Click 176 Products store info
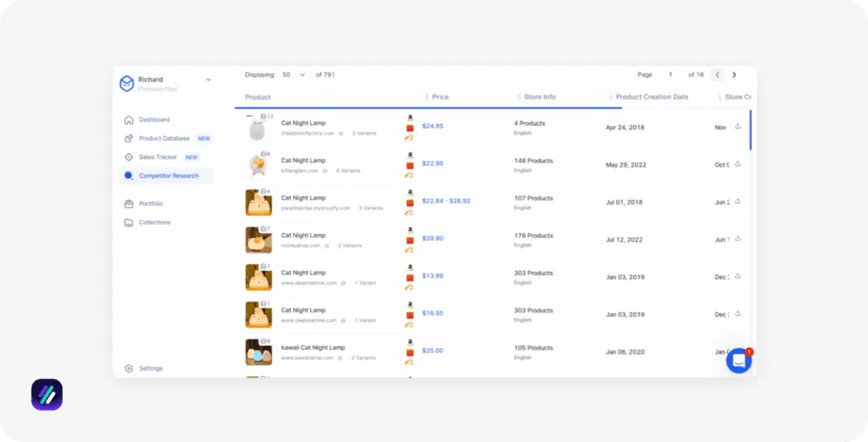The height and width of the screenshot is (442, 868). (534, 235)
